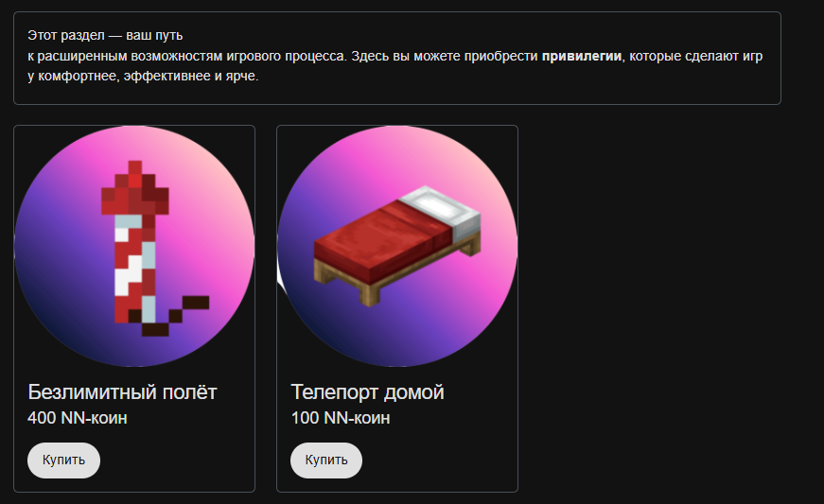824x504 pixels.
Task: Buy the Телепорт домой privilege
Action: coord(326,460)
